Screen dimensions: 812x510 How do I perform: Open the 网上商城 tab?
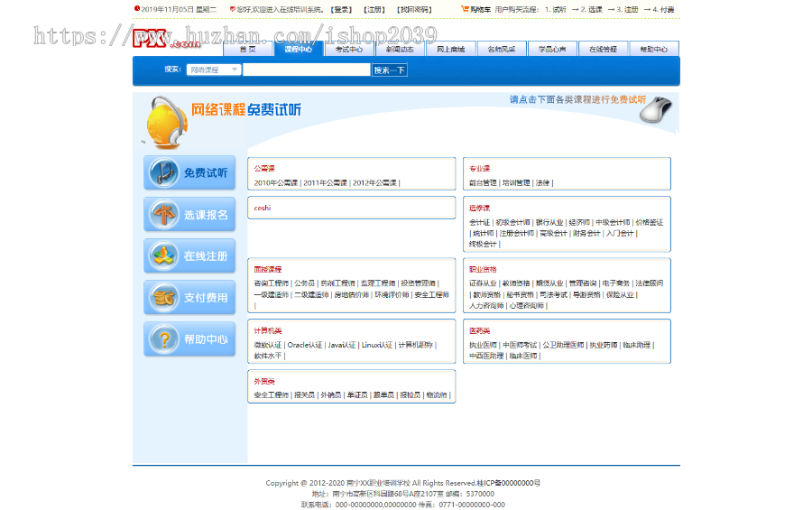(450, 50)
